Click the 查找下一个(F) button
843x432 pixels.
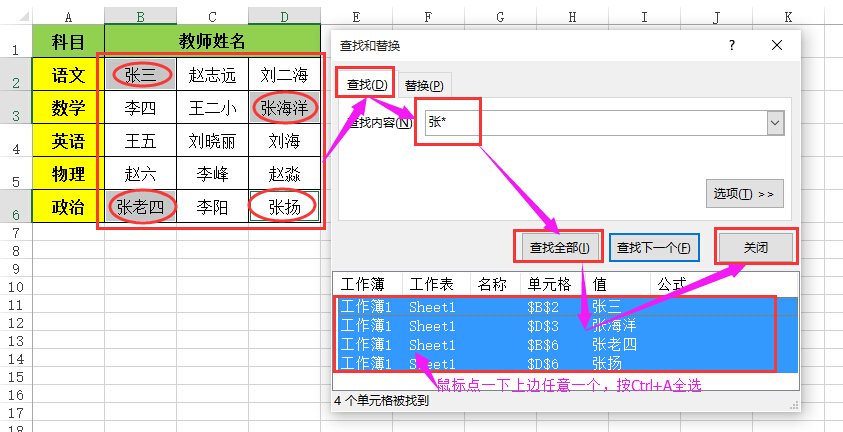654,248
